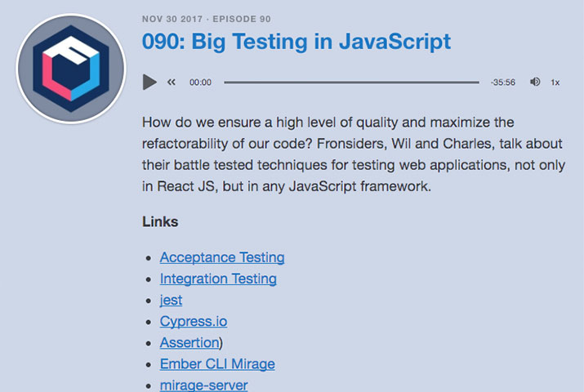Screen dimensions: 584x392
Task: Click the rewind double-chevron icon
Action: click(x=172, y=82)
